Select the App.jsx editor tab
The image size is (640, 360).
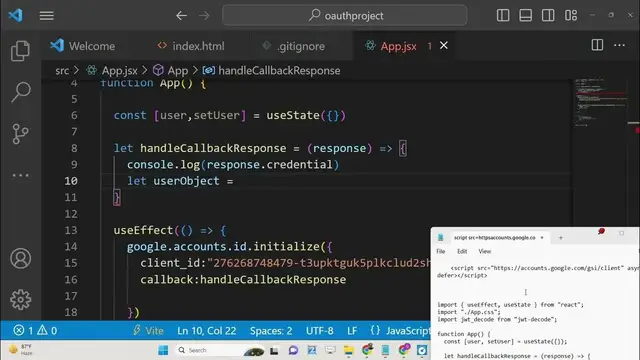(x=398, y=46)
